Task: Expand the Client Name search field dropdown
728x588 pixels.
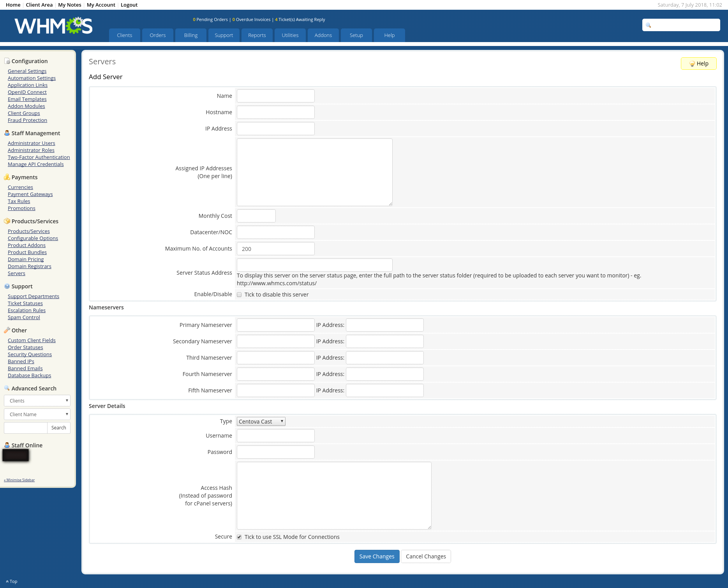Action: (x=37, y=414)
